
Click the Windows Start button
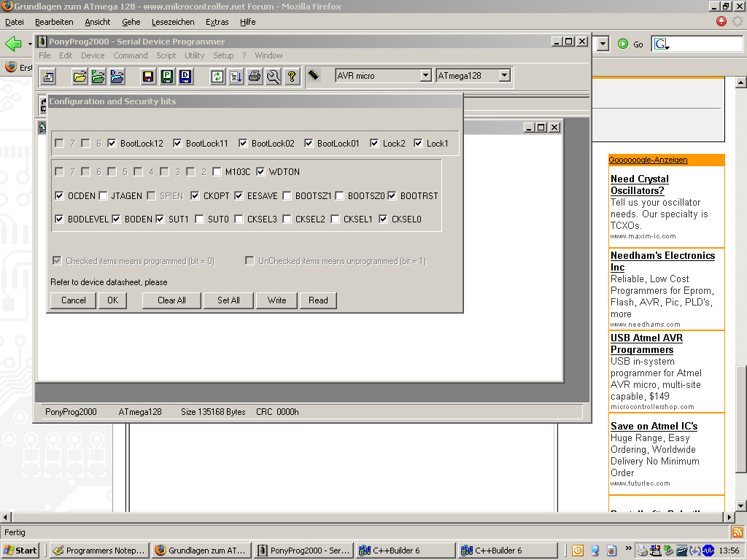[x=20, y=551]
